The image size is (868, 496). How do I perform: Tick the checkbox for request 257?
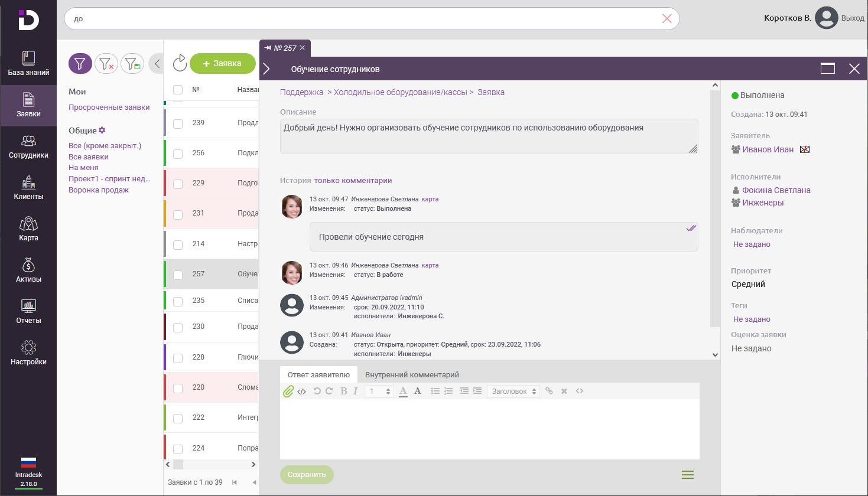(x=178, y=275)
